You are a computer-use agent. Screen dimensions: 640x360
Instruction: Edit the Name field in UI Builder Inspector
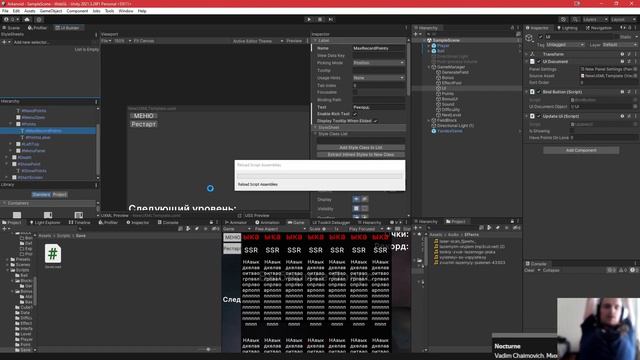tap(378, 48)
